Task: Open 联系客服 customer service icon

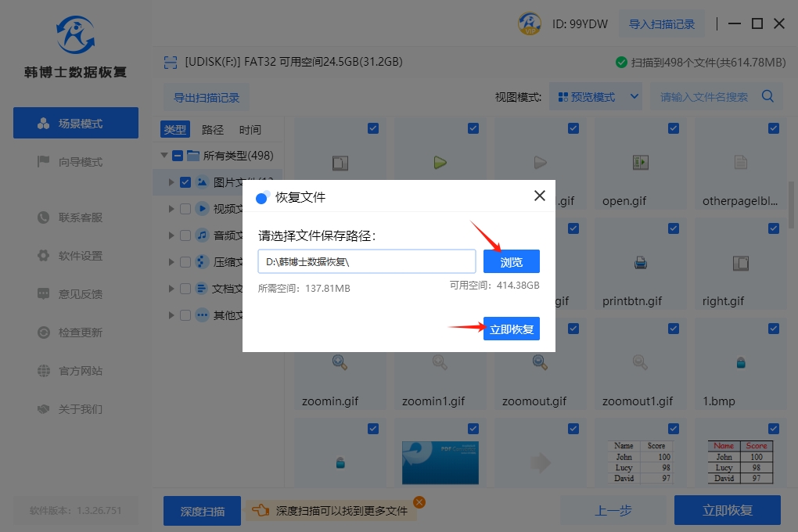Action: [x=44, y=217]
